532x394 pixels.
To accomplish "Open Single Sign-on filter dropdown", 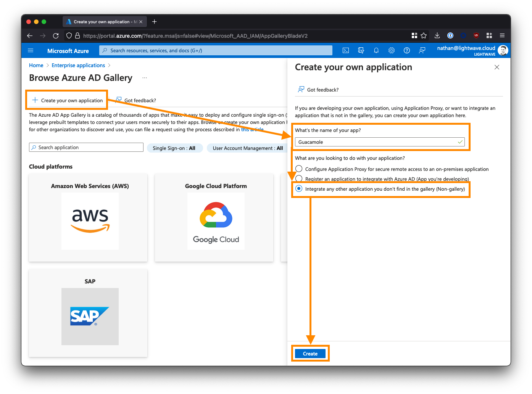I will (x=174, y=148).
